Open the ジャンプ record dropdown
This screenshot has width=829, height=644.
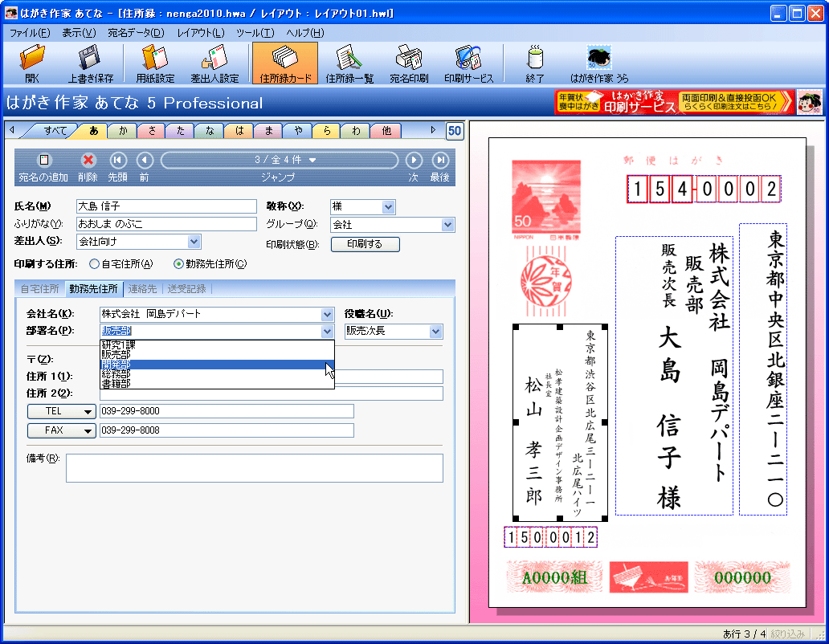280,160
